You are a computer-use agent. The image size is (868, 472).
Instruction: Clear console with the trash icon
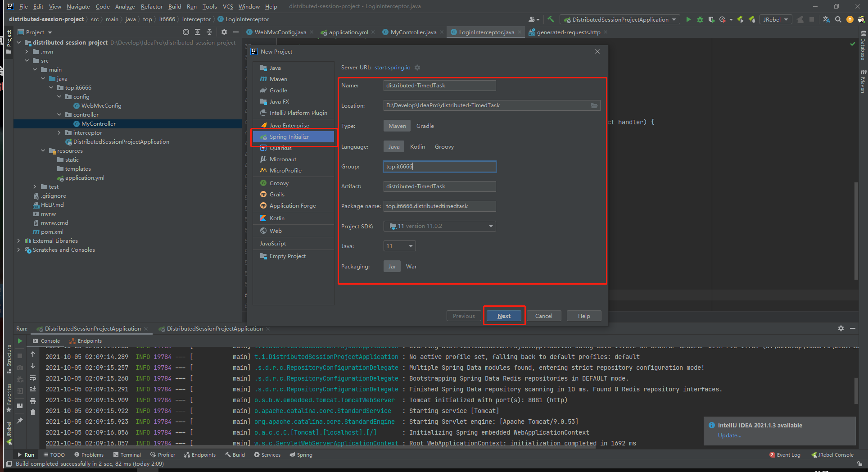[33, 412]
